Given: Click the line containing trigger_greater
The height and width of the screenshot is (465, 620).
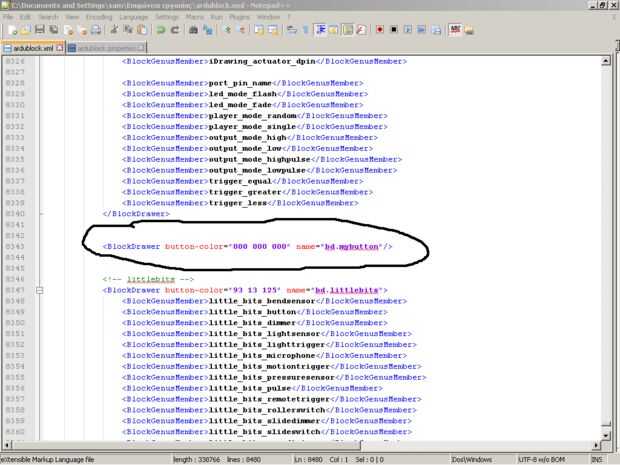Looking at the screenshot, I should tap(247, 192).
